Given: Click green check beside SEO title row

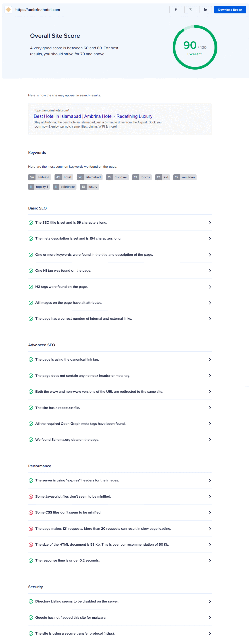Looking at the screenshot, I should click(x=31, y=223).
